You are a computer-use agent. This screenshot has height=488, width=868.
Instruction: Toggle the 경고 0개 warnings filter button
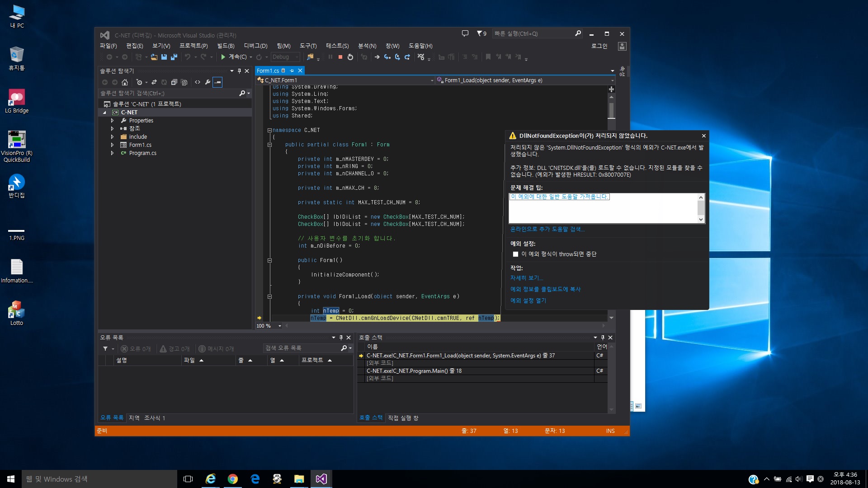pyautogui.click(x=175, y=349)
